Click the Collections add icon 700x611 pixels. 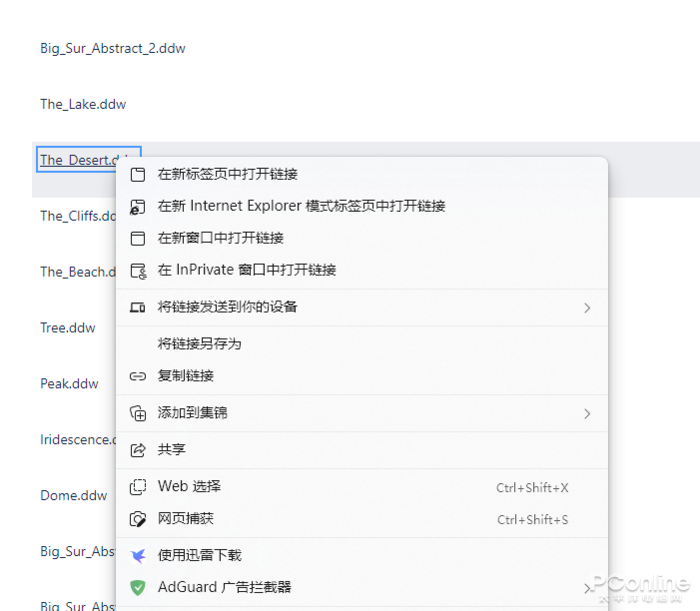(138, 413)
